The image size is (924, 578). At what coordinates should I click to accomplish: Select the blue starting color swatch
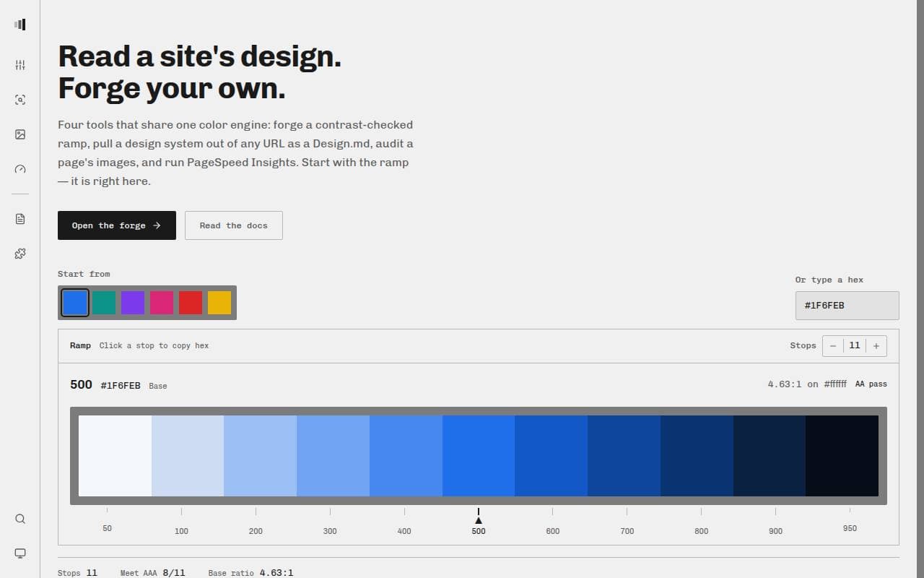click(x=75, y=303)
